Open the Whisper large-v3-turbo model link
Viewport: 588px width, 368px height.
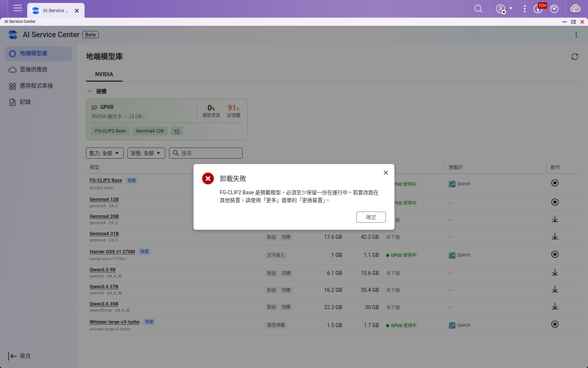click(x=115, y=322)
